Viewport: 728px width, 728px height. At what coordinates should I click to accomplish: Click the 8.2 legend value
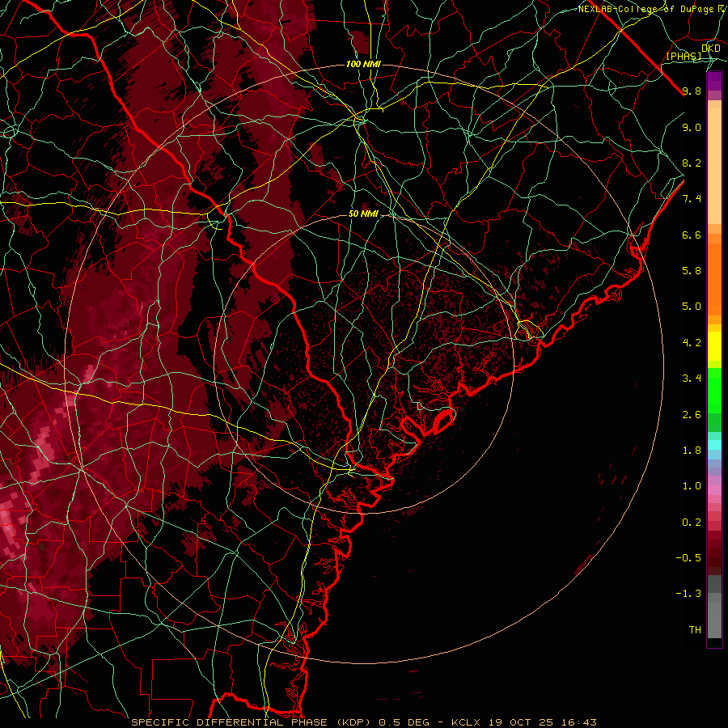(692, 163)
